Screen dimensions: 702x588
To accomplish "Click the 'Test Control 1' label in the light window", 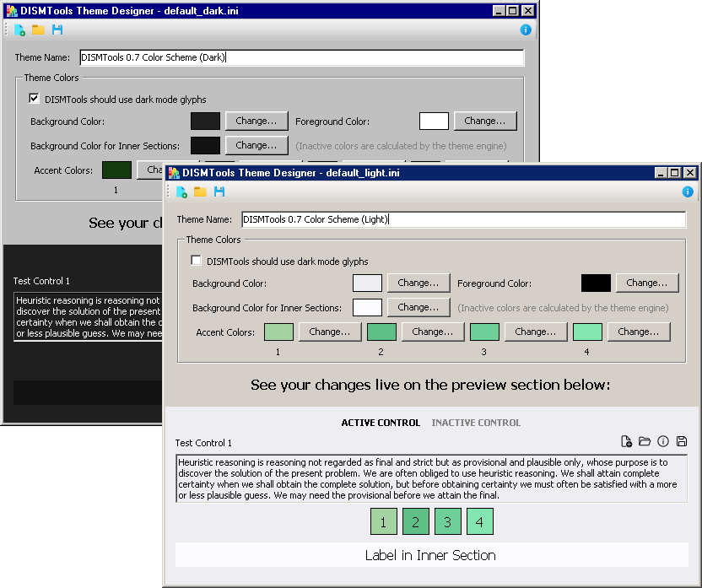I will coord(203,443).
